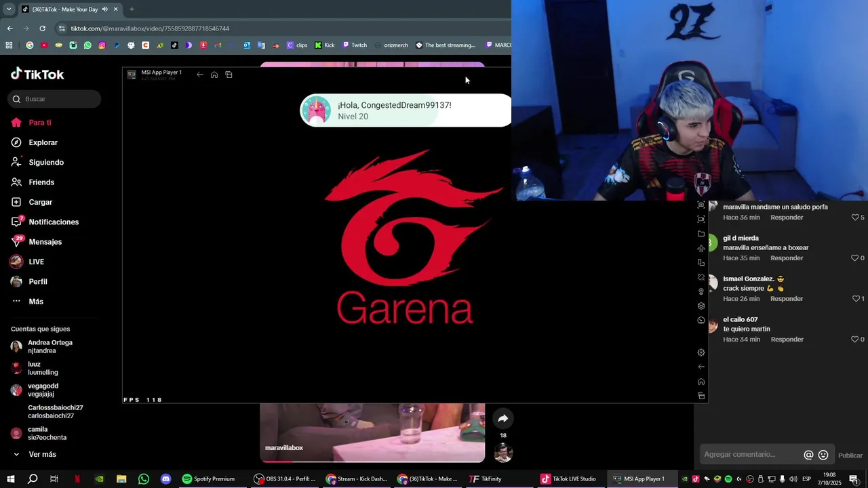
Task: Click the shake icon in MSI App Player sidebar
Action: point(701,277)
